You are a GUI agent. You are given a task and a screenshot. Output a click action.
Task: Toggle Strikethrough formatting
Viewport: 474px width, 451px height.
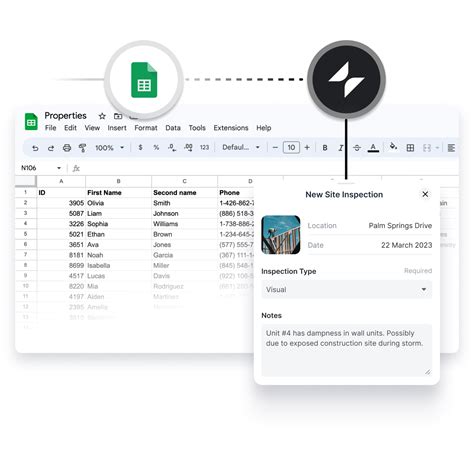[x=357, y=148]
